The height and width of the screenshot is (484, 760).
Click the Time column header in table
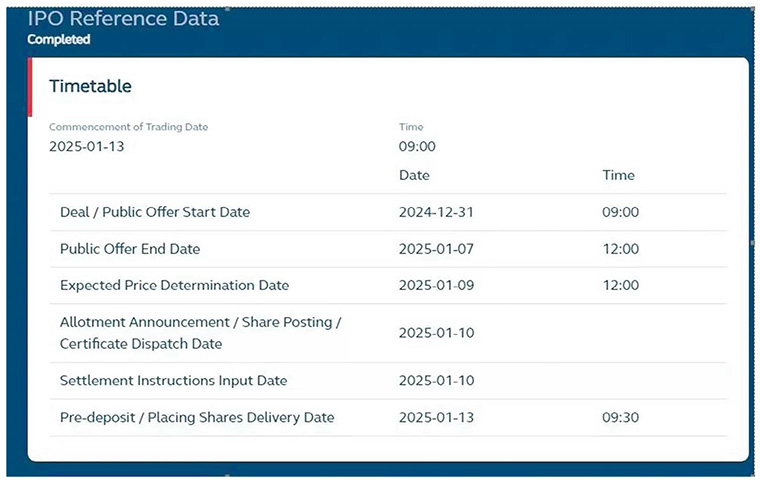618,175
